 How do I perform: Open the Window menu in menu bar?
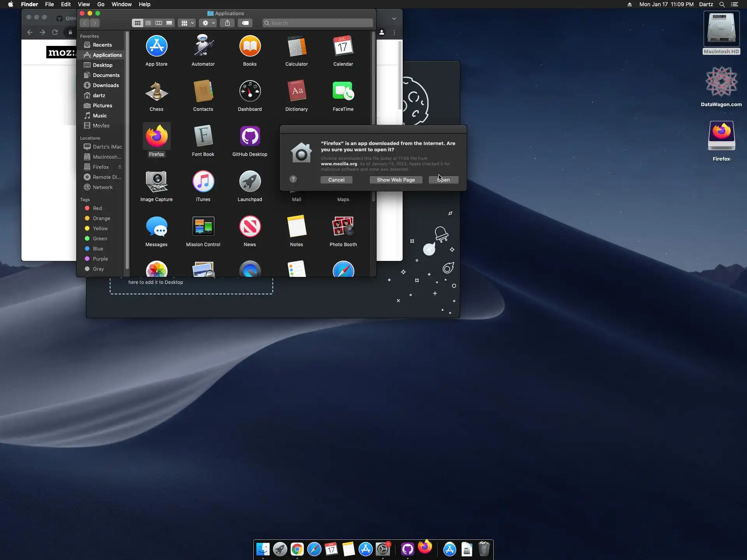(x=121, y=4)
